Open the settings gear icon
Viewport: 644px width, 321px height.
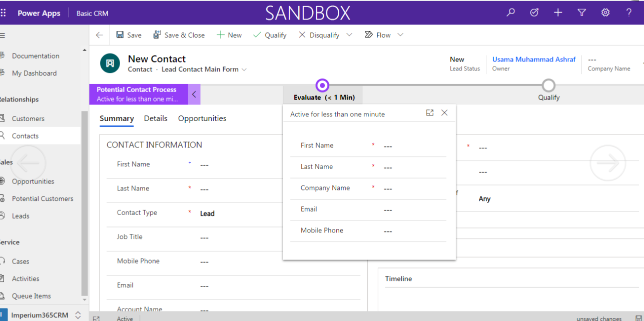[605, 13]
